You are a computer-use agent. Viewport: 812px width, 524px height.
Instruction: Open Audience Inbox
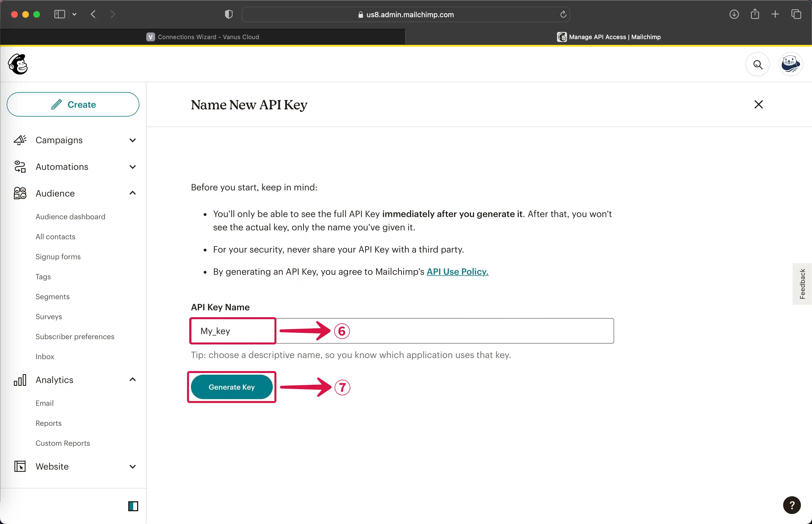pos(45,357)
